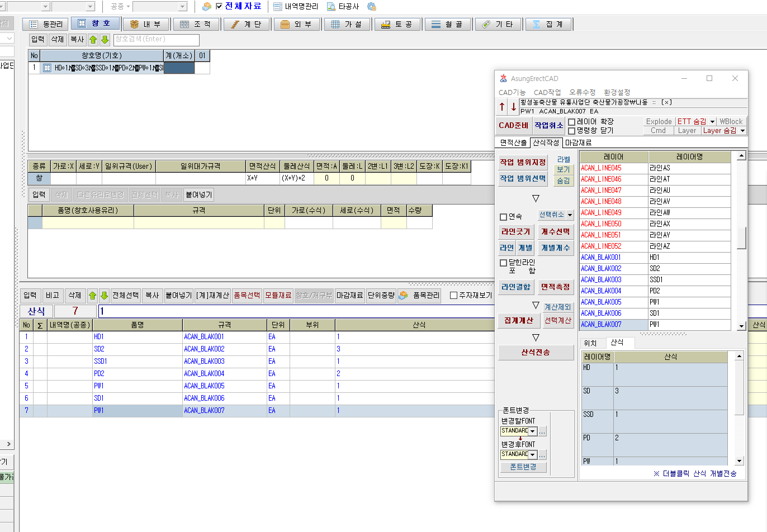
Task: Open the 환경설정 menu in AsungErectCAD
Action: coord(617,92)
